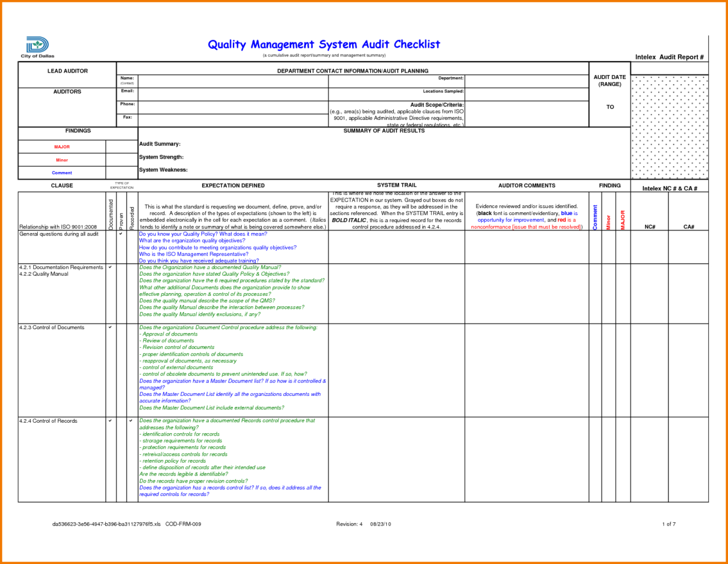The image size is (728, 564).
Task: Click the blue Comment findings label
Action: point(61,172)
